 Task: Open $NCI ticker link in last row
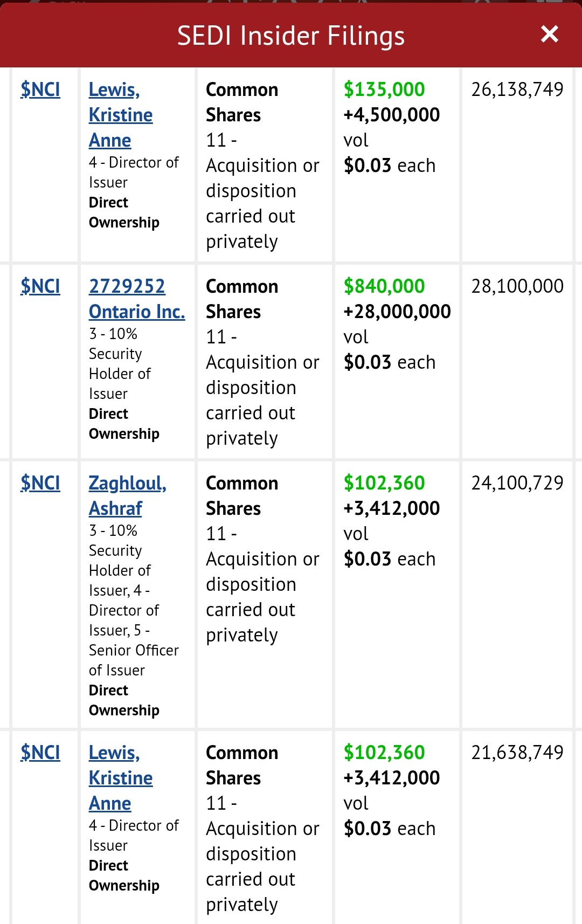pos(40,753)
